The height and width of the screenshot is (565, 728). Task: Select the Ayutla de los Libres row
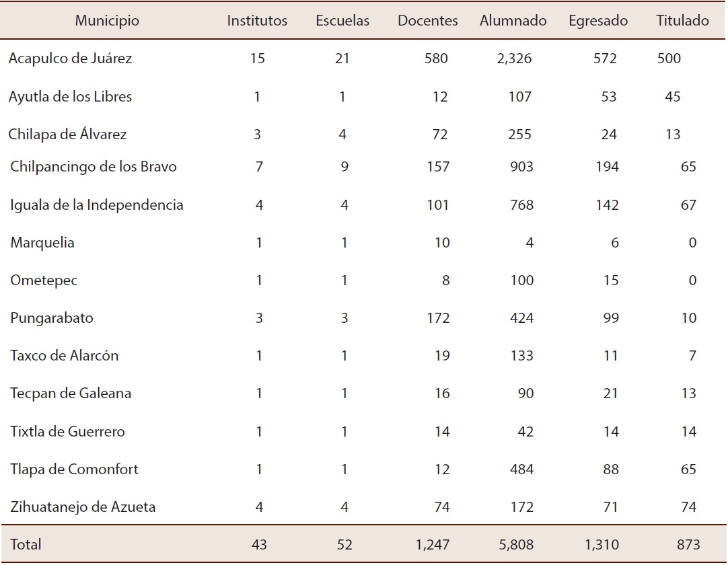pyautogui.click(x=70, y=97)
